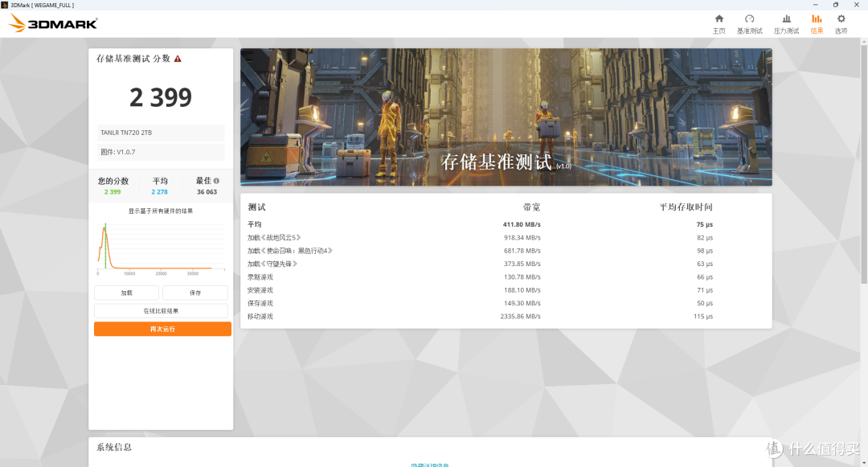
Task: Click the average access time 75 µs
Action: click(705, 224)
